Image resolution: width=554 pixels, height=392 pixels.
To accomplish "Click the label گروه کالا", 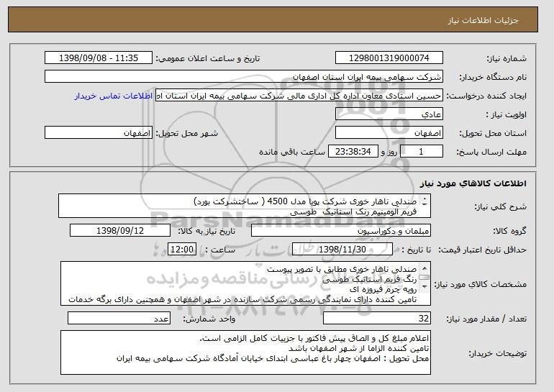I will click(510, 231).
